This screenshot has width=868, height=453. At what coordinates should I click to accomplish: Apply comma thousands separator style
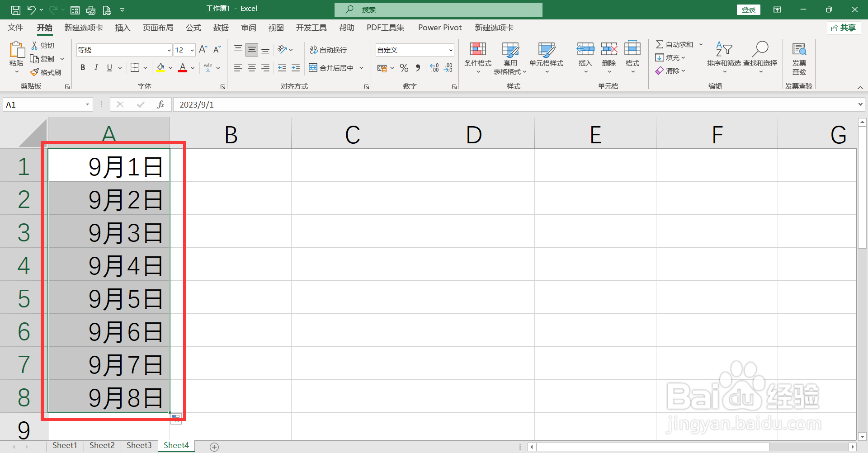(418, 68)
